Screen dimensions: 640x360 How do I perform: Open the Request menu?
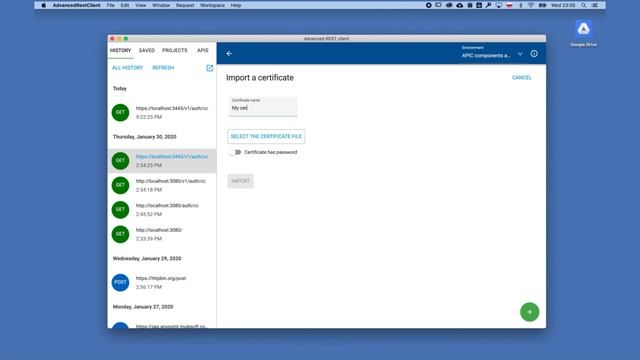coord(185,5)
